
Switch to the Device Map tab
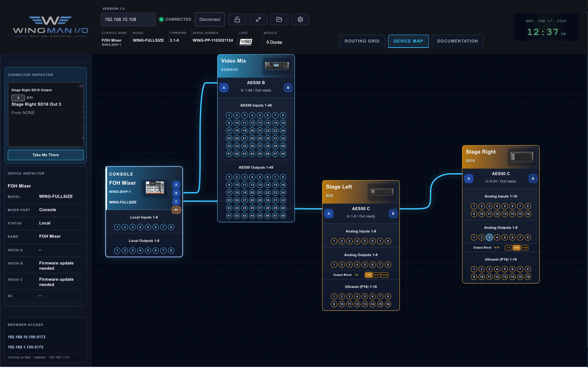[408, 41]
